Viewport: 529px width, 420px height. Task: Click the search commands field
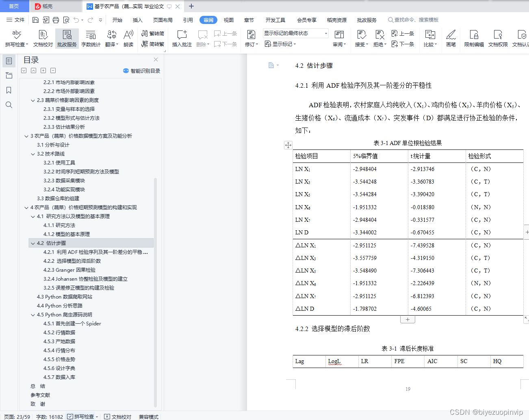[x=414, y=20]
